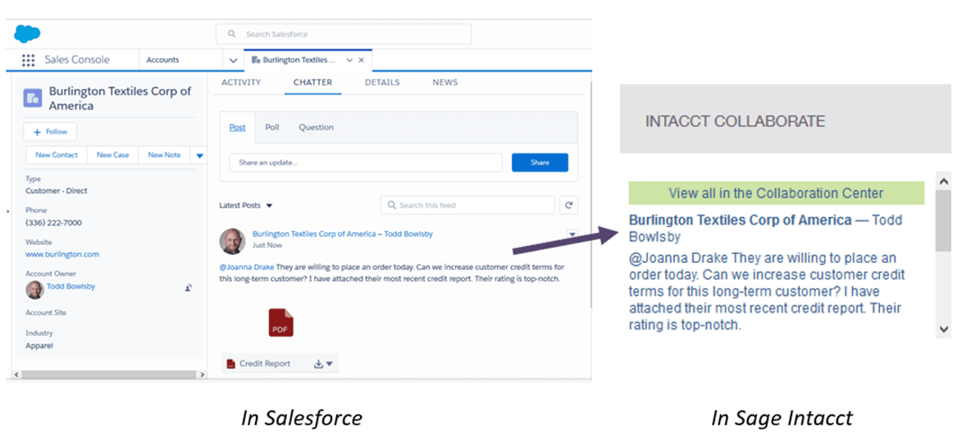This screenshot has width=980, height=445.
Task: Click the Account Owner avatar photo
Action: 34,289
